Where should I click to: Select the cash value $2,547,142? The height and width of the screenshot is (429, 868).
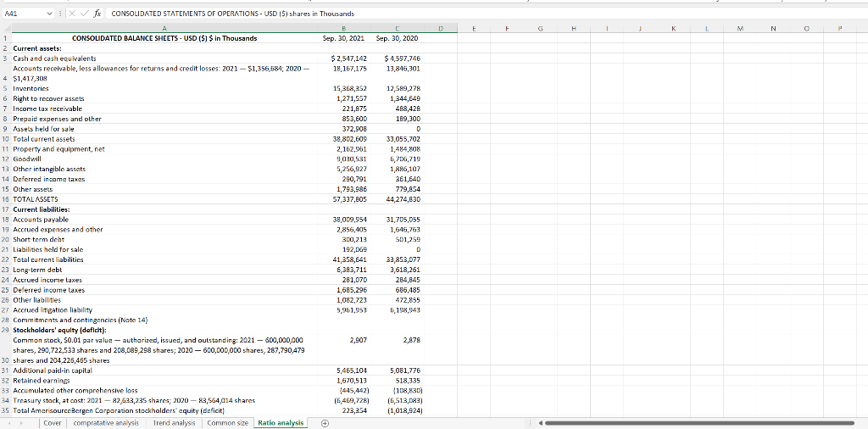point(344,58)
